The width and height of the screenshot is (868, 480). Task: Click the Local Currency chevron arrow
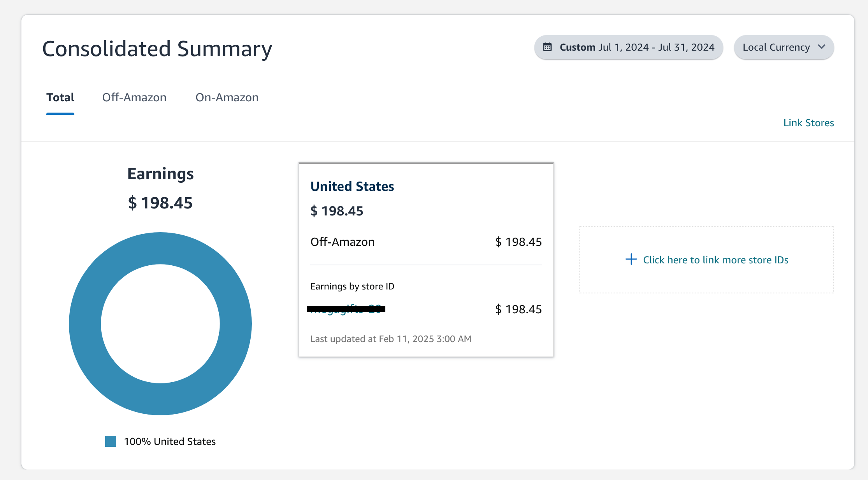click(822, 47)
